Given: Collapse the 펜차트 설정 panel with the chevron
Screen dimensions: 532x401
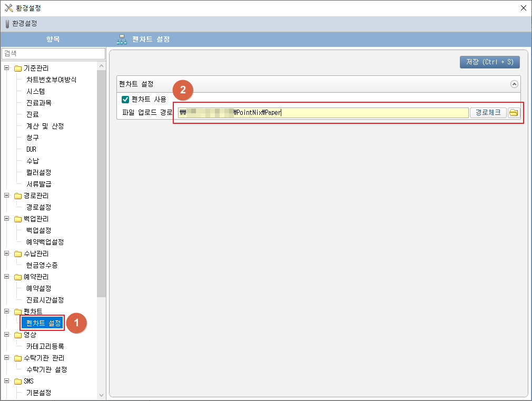Looking at the screenshot, I should pos(514,84).
